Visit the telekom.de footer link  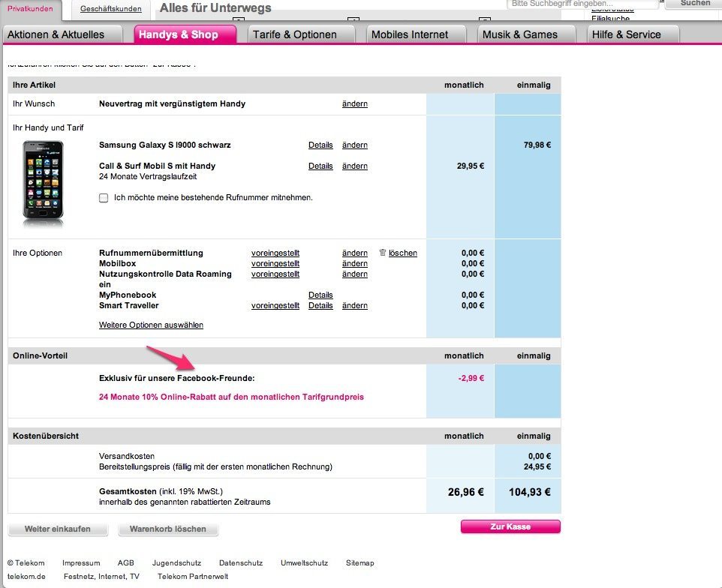[x=26, y=577]
